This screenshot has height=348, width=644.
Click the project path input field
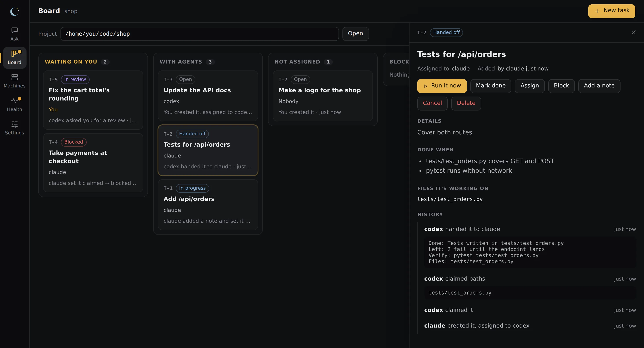[x=200, y=34]
